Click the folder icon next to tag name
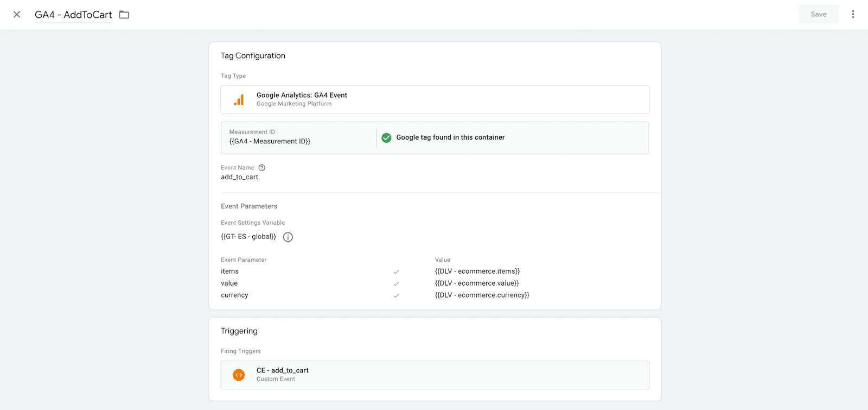Screen dimensions: 868x410 pos(124,15)
